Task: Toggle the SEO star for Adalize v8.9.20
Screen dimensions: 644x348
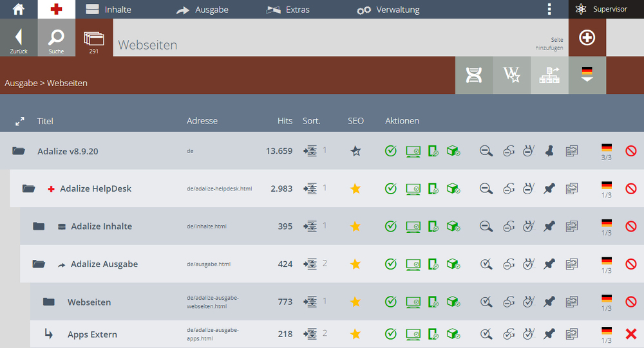Action: [x=355, y=151]
